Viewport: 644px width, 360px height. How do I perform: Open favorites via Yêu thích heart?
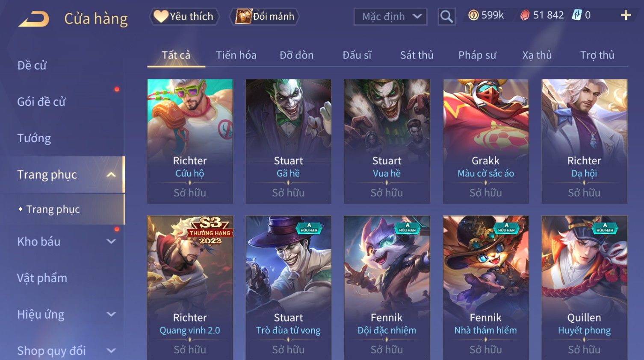coord(184,17)
